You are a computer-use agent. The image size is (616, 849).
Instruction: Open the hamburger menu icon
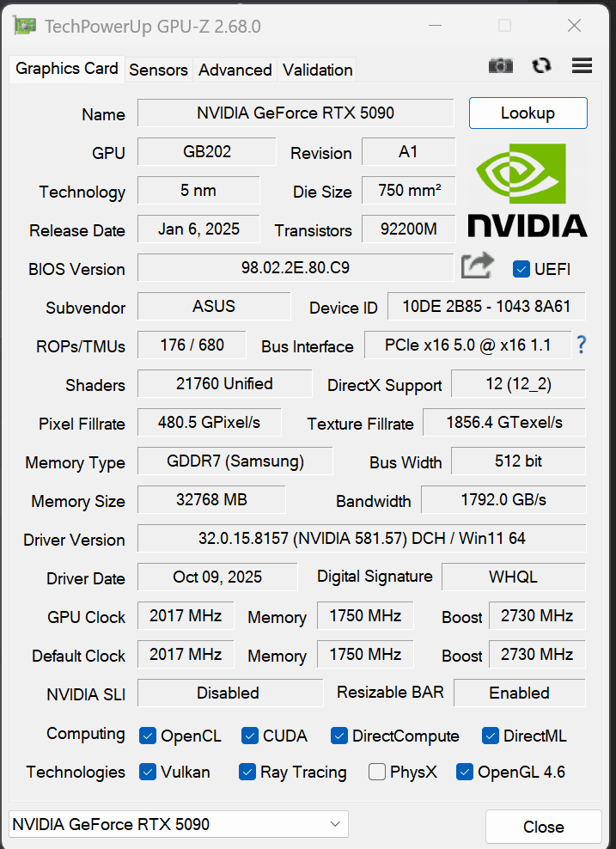[582, 66]
